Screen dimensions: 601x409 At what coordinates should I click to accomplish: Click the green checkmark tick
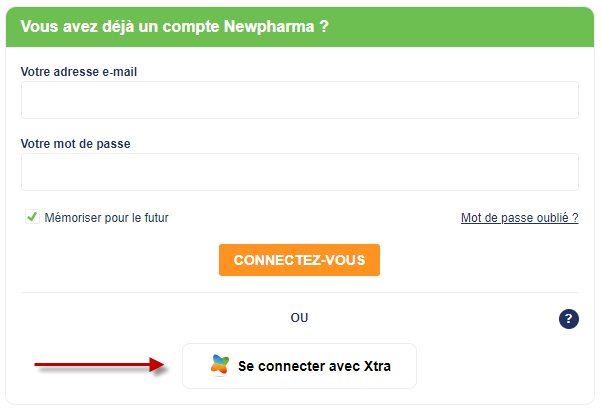[x=32, y=217]
